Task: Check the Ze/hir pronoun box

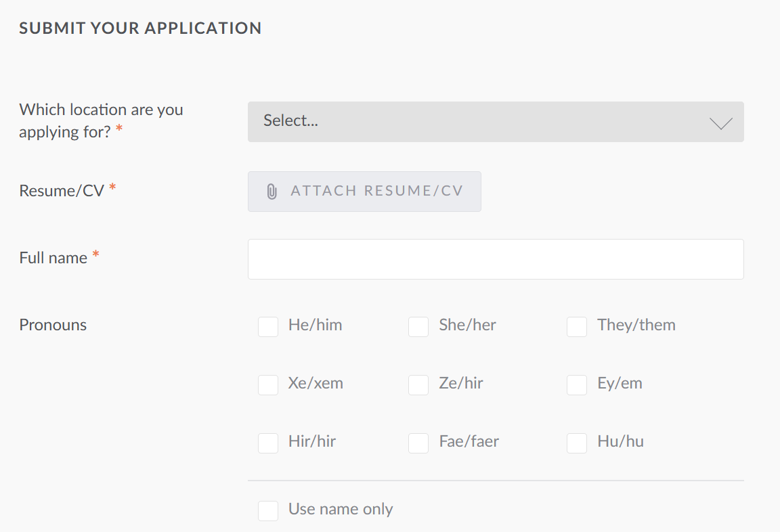Action: (418, 385)
